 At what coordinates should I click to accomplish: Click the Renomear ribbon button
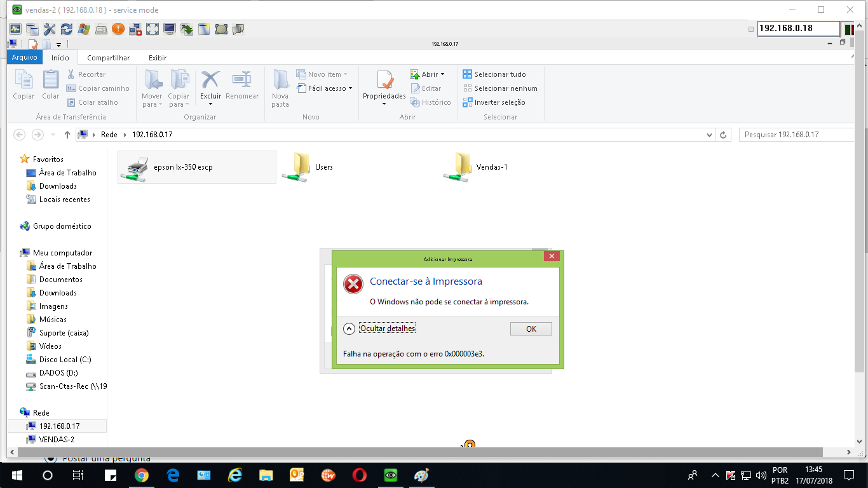tap(242, 85)
